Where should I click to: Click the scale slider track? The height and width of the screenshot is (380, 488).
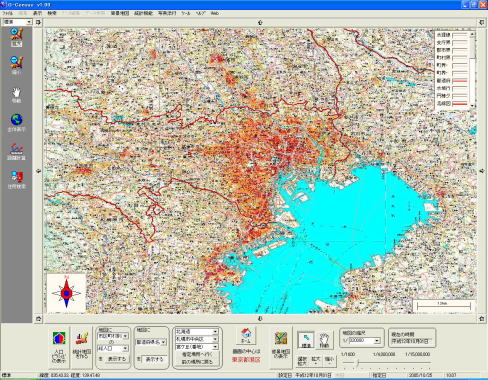386,363
